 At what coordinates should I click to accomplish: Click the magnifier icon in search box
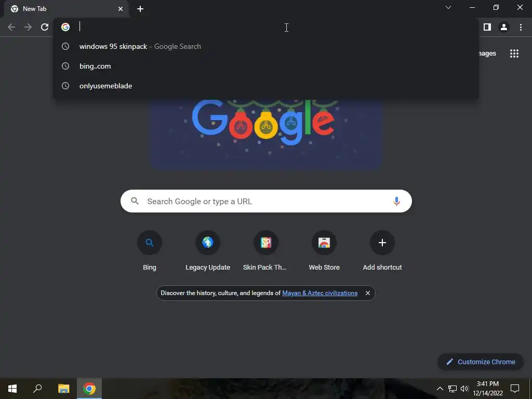click(135, 201)
